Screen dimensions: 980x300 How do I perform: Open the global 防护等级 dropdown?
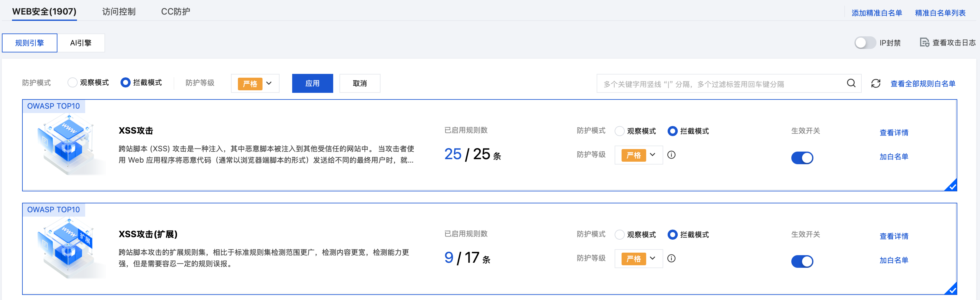[x=255, y=83]
